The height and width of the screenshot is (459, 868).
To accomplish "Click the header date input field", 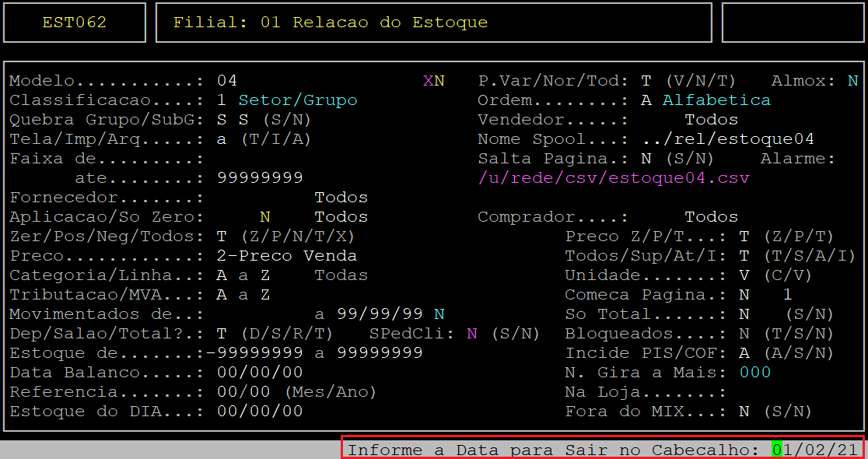I will [814, 450].
